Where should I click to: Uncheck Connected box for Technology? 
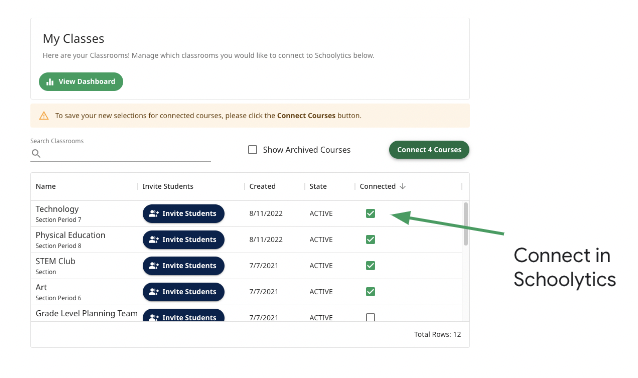coord(370,214)
